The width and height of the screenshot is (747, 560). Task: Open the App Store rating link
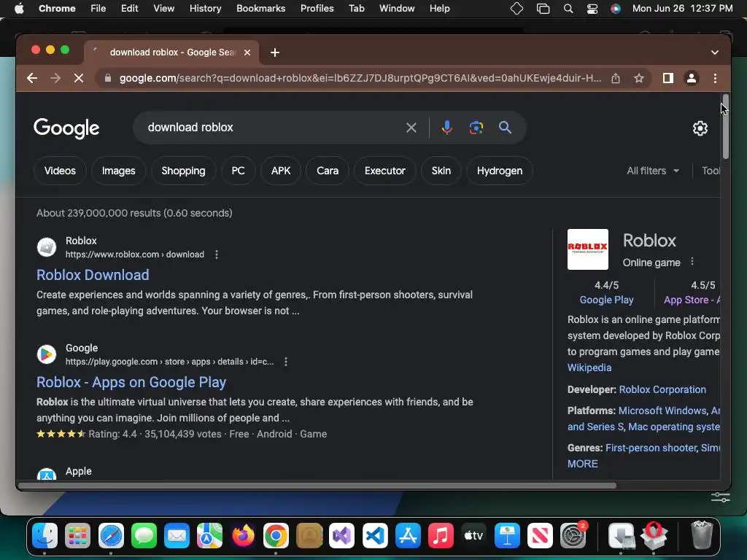coord(692,300)
